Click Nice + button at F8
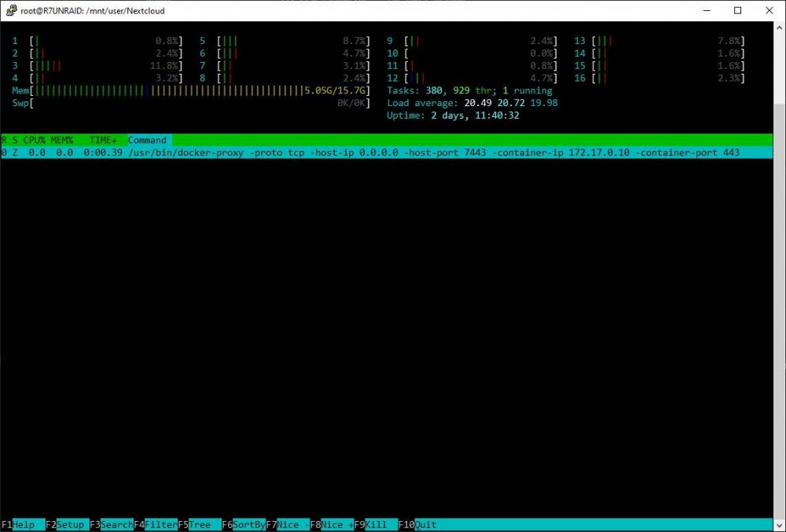786x532 pixels. pyautogui.click(x=332, y=524)
